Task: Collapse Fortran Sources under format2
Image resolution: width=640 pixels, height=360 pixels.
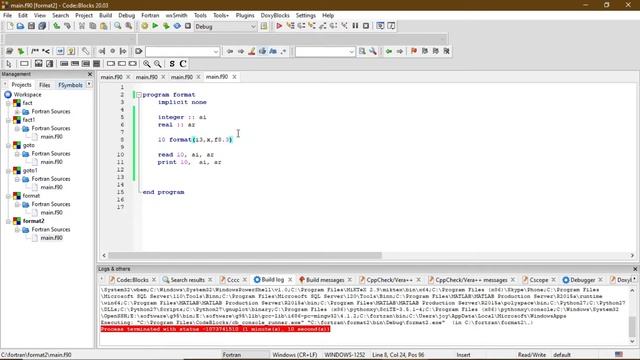Action: click(x=17, y=230)
